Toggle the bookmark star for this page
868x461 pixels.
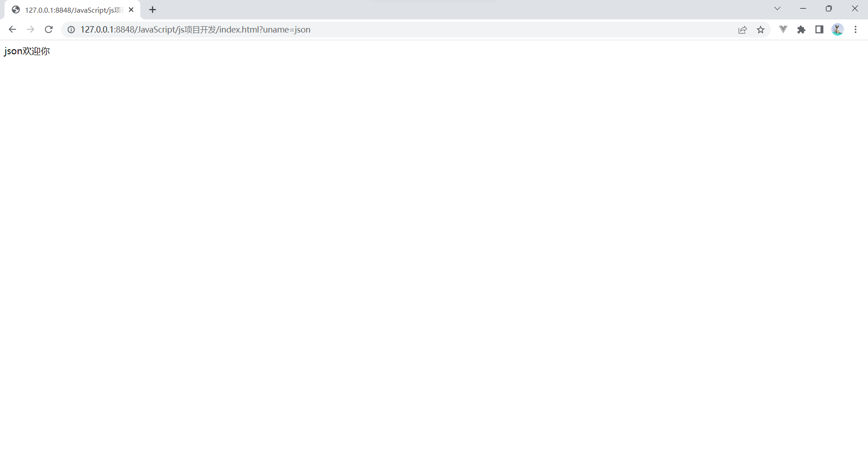click(x=761, y=29)
